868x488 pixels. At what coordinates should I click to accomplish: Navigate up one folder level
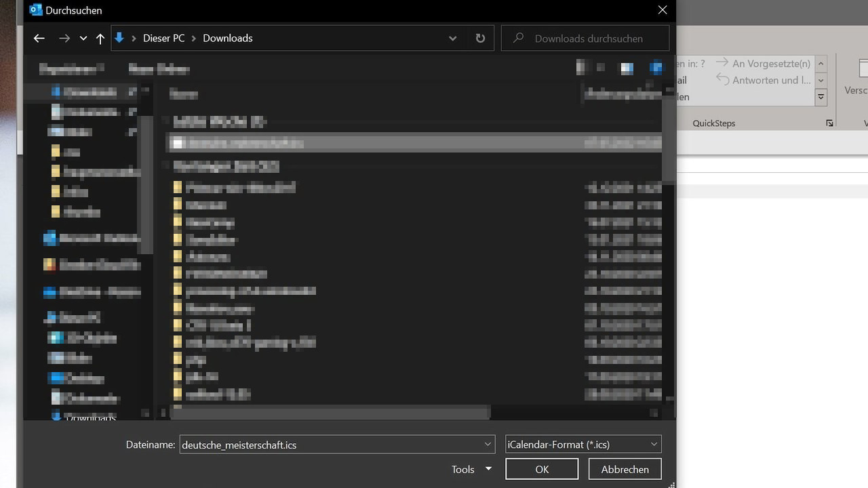(x=100, y=39)
